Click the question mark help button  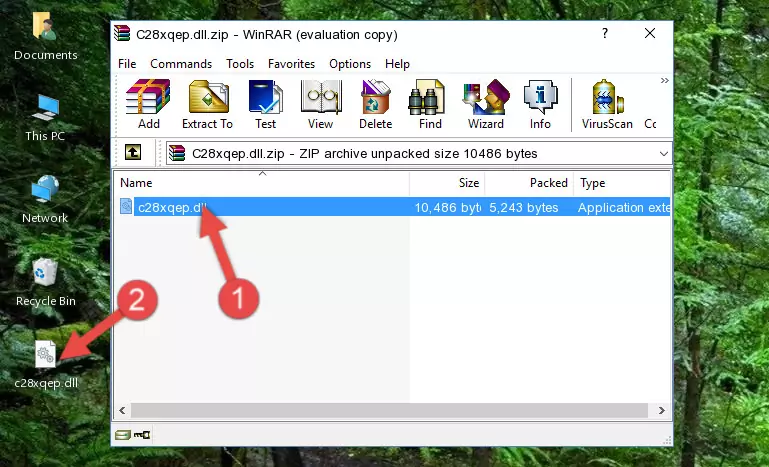605,33
